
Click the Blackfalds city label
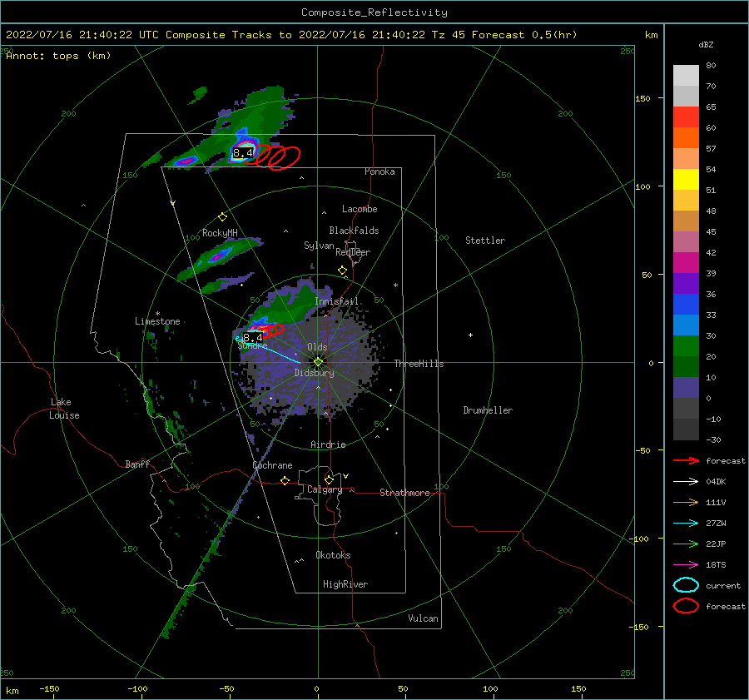pos(354,231)
